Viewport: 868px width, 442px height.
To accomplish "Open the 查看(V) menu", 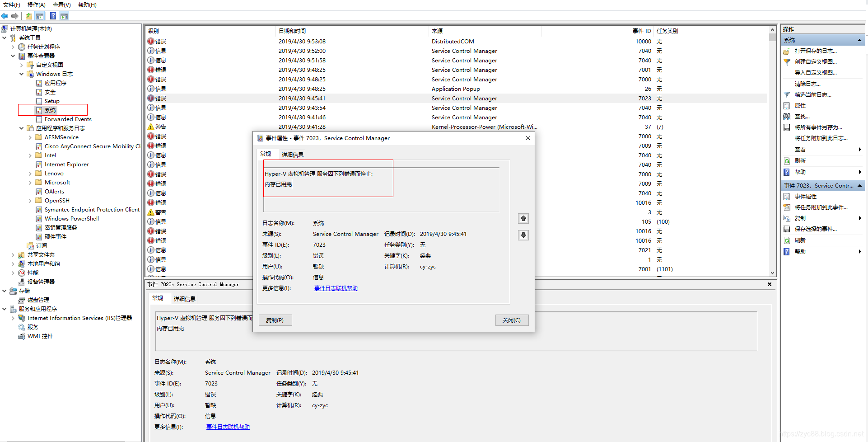I will 62,5.
